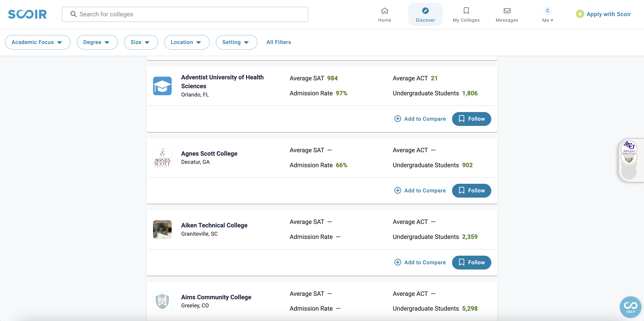This screenshot has height=321, width=644.
Task: Click Aims Undergraduate Students value 5,298
Action: (470, 309)
